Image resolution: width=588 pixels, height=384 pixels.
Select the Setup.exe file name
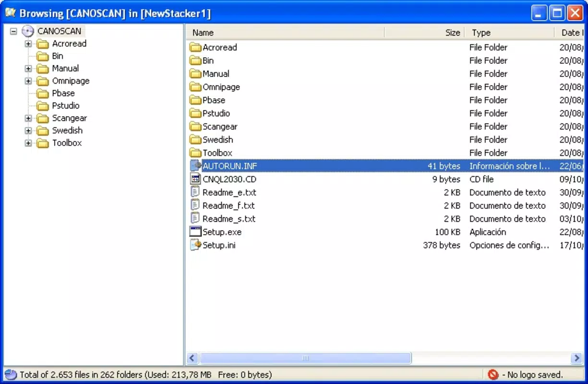(222, 232)
